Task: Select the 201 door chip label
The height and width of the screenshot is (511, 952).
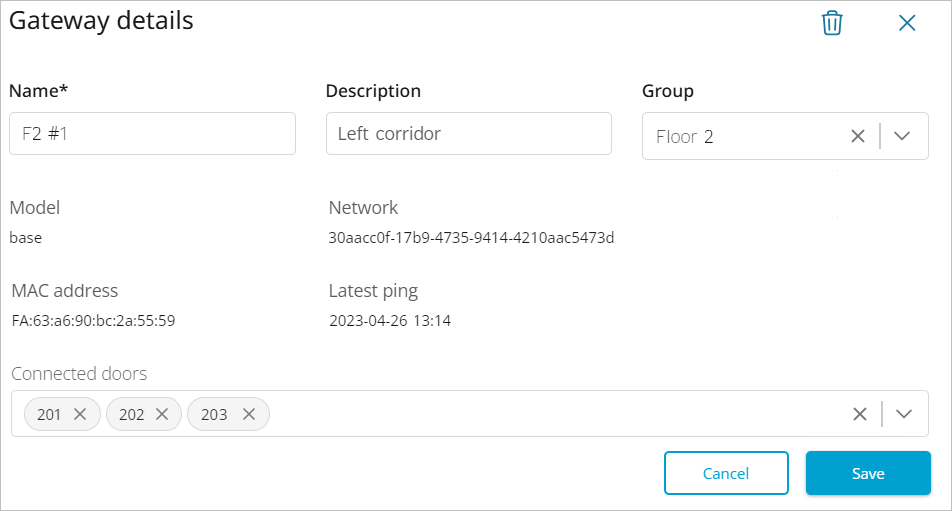Action: coord(49,414)
